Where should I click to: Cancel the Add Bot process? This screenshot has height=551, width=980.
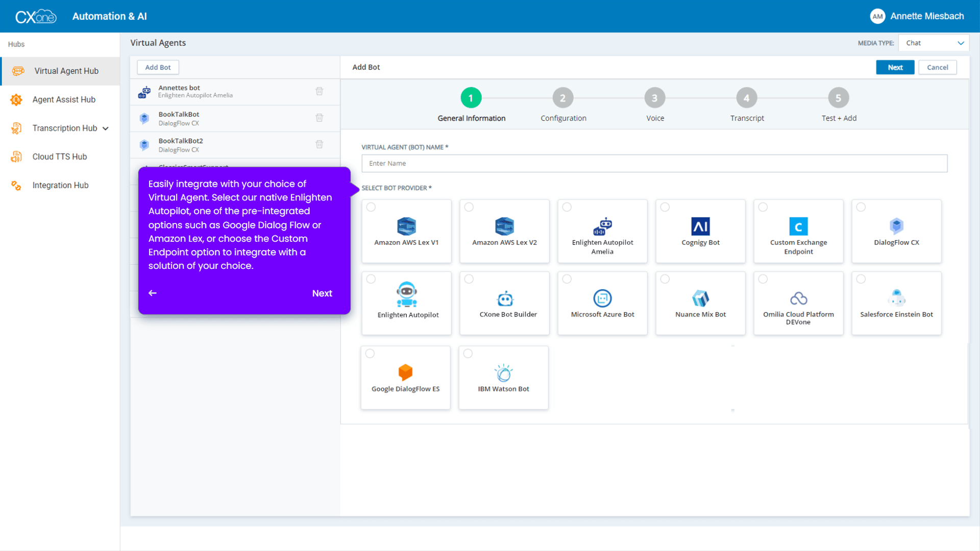point(937,67)
